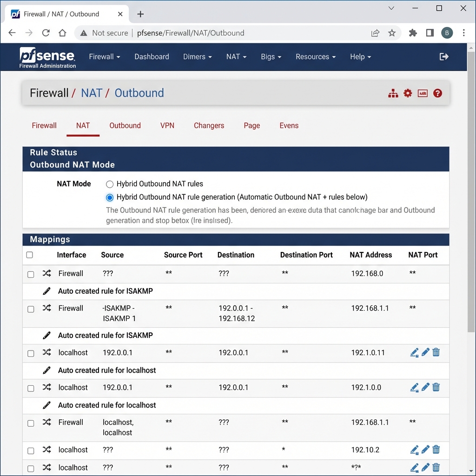
Task: Tick checkbox for the ISAKMP Firewall row
Action: pyautogui.click(x=31, y=309)
